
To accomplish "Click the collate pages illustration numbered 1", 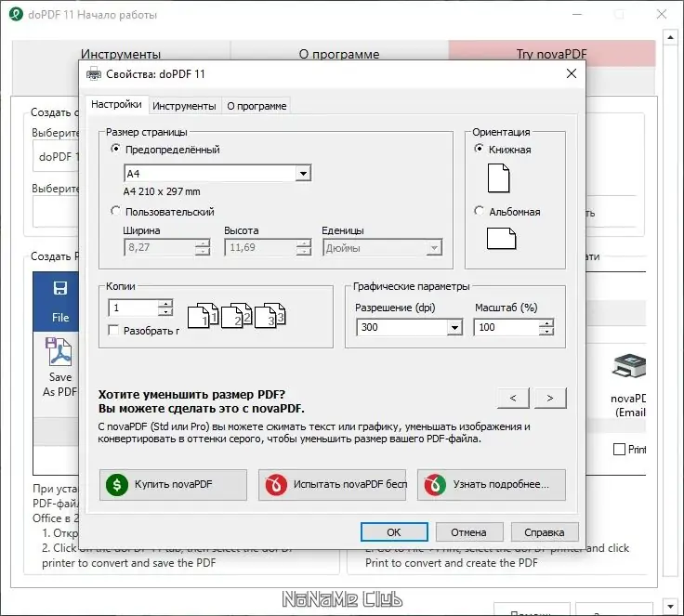I will point(203,315).
